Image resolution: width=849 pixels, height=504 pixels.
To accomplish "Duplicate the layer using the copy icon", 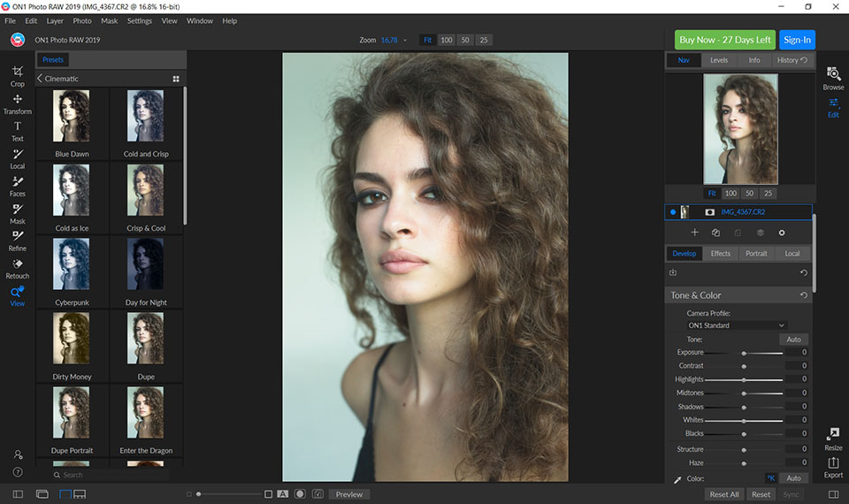I will [715, 233].
